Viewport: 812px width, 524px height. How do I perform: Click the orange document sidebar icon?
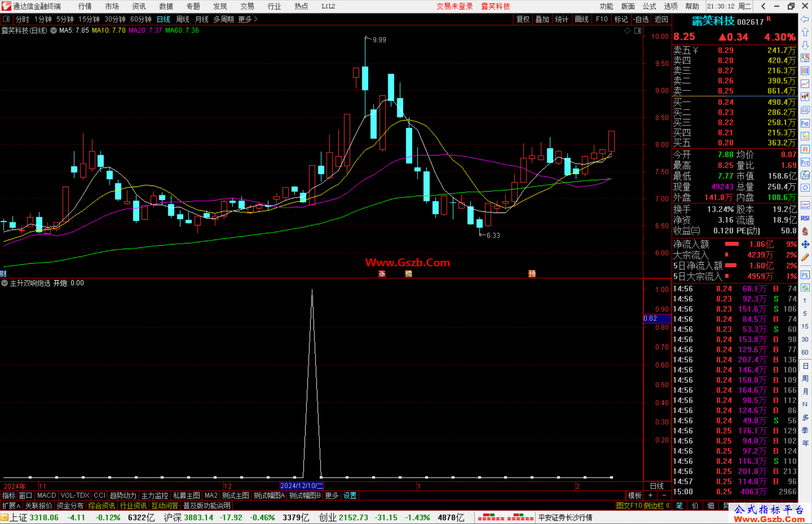click(x=805, y=149)
